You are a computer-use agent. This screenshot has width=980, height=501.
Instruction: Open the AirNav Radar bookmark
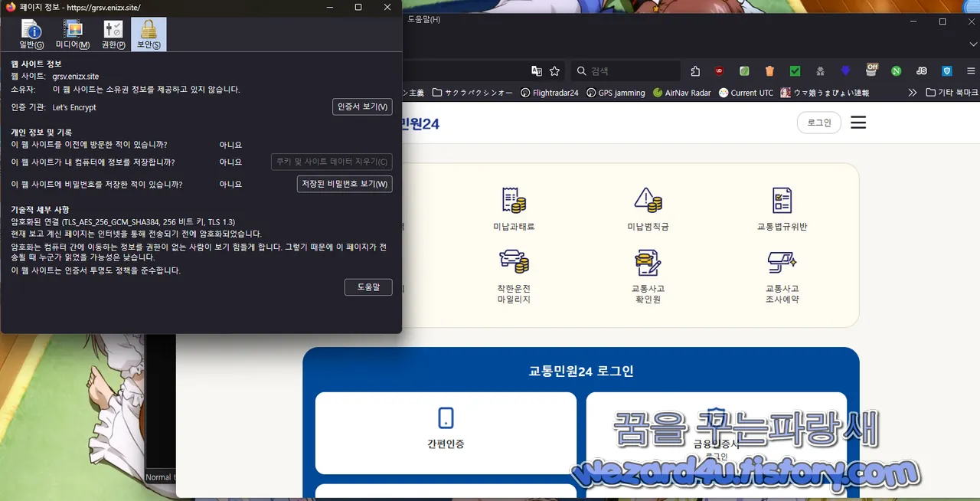pos(681,93)
